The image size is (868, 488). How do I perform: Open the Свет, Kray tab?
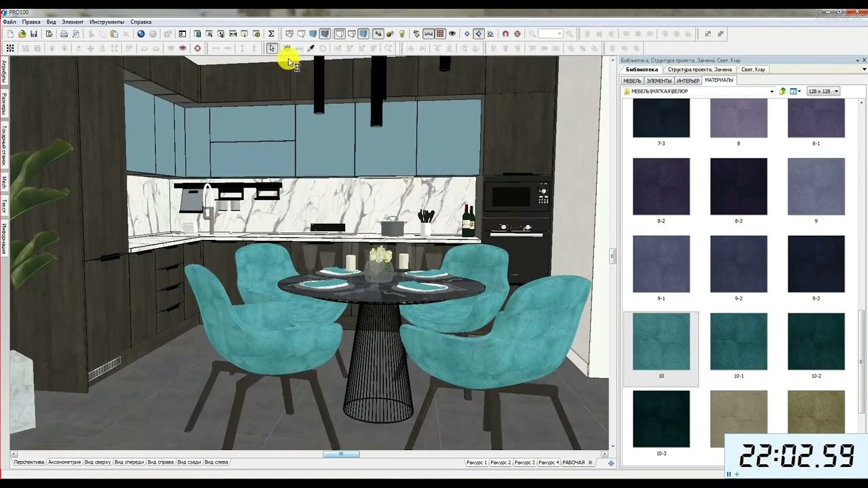pyautogui.click(x=753, y=70)
